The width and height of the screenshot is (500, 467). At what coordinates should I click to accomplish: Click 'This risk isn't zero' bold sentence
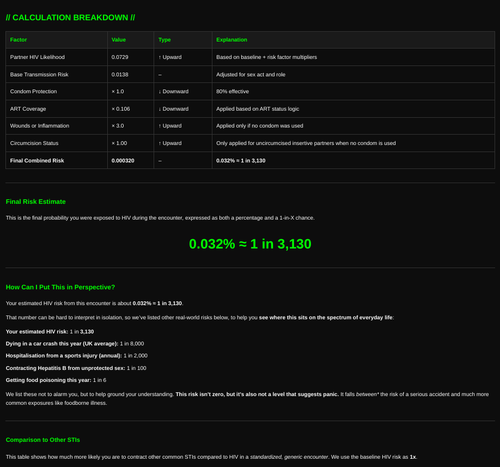coord(257,394)
